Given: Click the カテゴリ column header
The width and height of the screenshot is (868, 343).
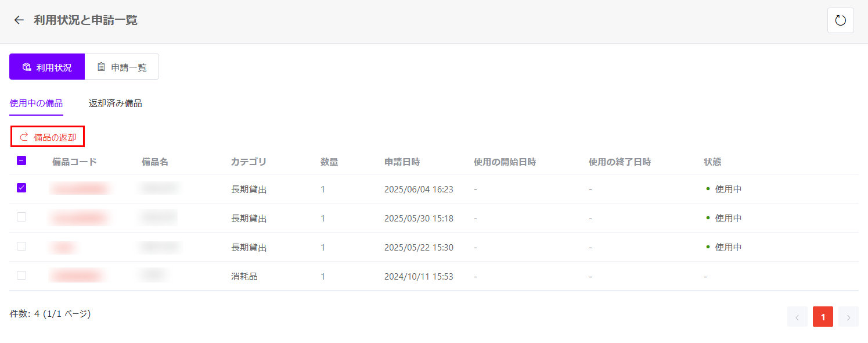Looking at the screenshot, I should click(x=248, y=162).
